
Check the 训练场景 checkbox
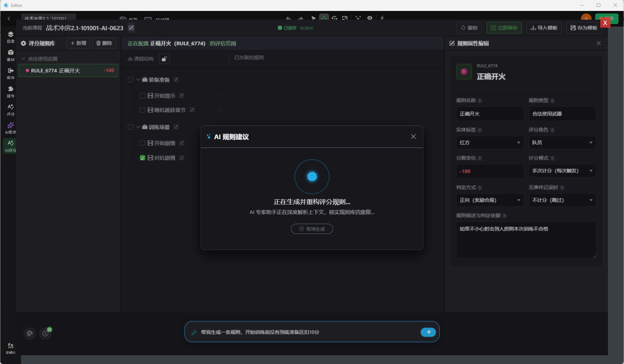pos(130,127)
